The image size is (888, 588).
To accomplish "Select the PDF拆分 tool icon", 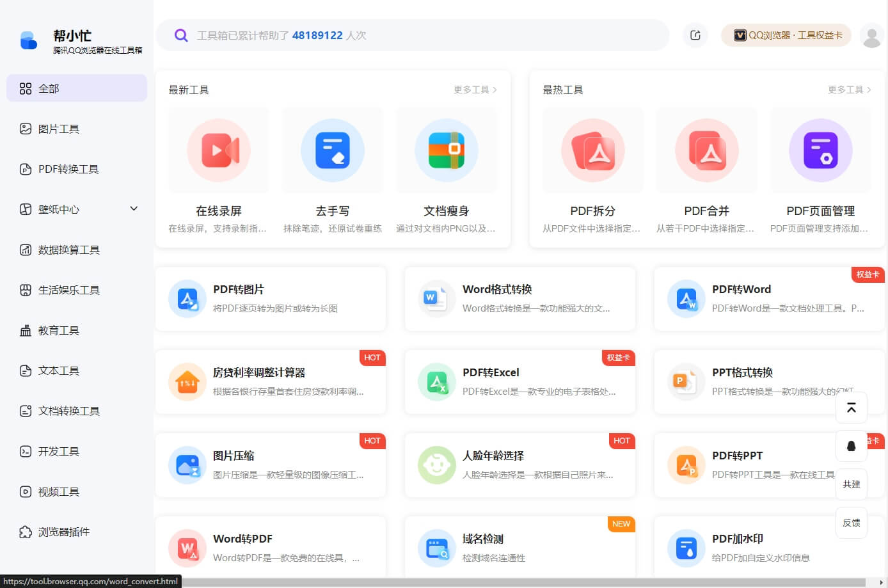I will pyautogui.click(x=592, y=150).
